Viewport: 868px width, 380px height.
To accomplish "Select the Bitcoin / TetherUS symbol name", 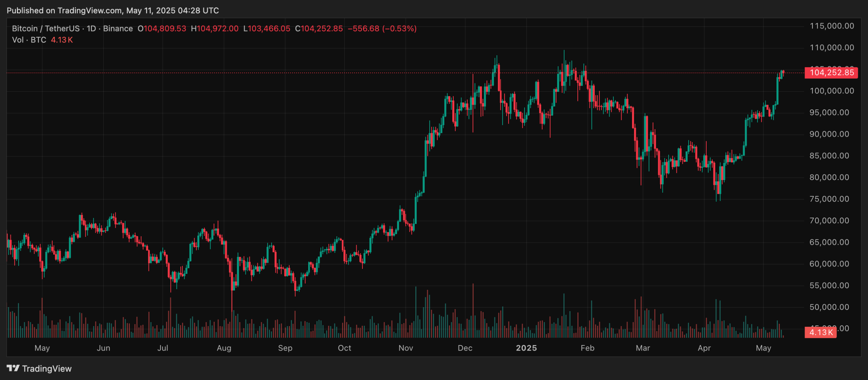I will (x=46, y=28).
